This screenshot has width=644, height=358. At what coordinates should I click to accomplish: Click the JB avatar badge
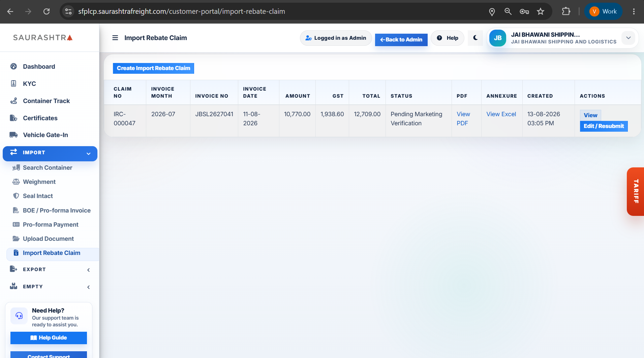tap(498, 38)
